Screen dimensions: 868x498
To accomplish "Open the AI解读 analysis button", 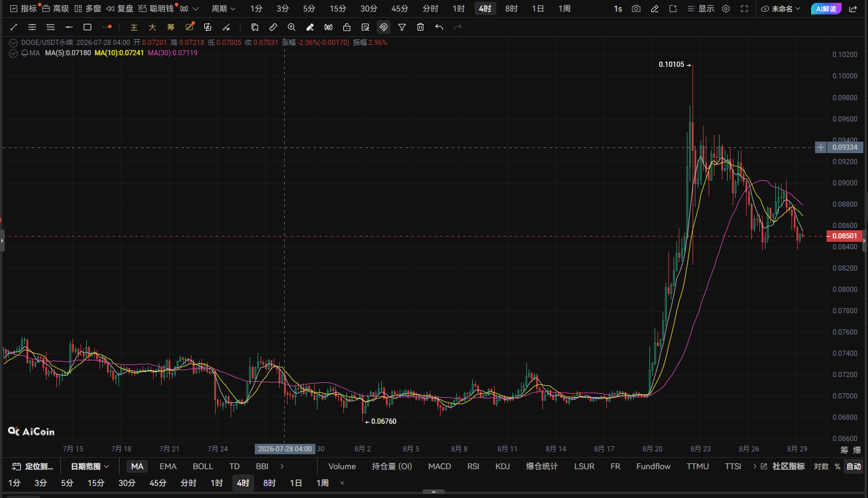I will 826,9.
